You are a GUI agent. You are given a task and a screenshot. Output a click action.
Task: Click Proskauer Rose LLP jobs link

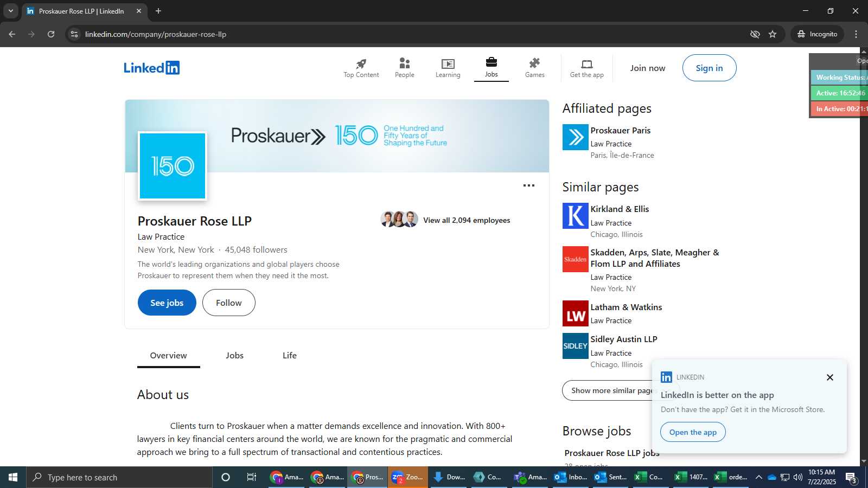pyautogui.click(x=612, y=453)
